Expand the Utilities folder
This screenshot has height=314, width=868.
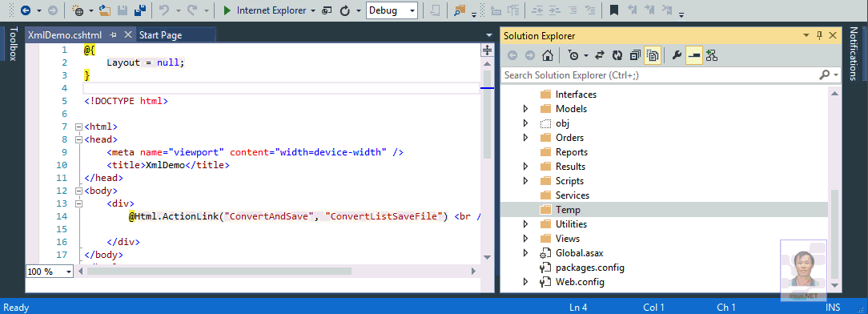[x=526, y=223]
